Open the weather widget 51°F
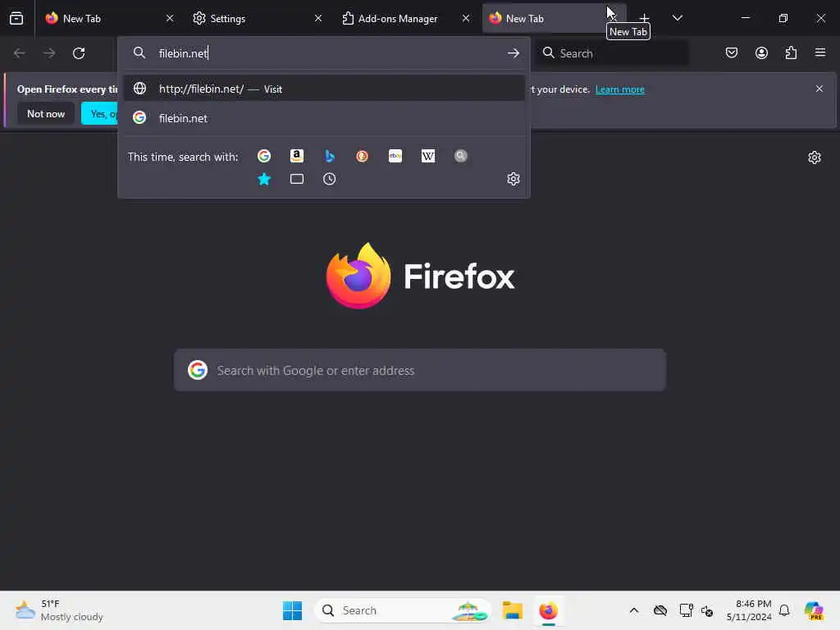This screenshot has height=630, width=840. click(x=59, y=610)
